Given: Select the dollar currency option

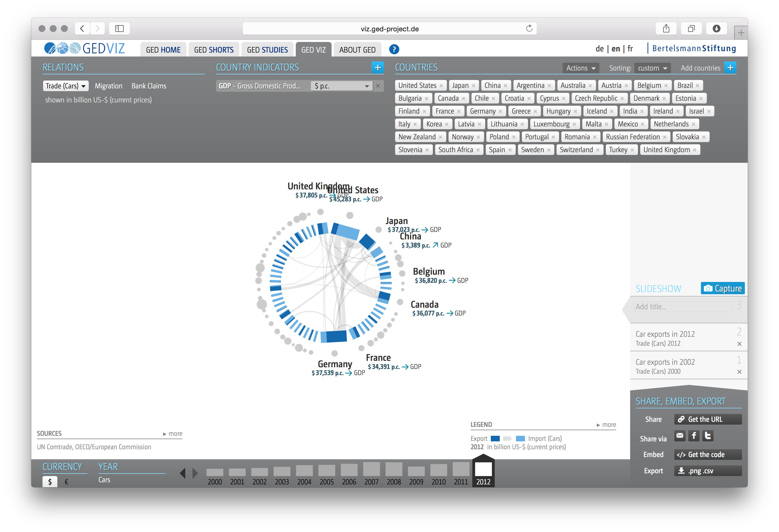Looking at the screenshot, I should tap(50, 482).
